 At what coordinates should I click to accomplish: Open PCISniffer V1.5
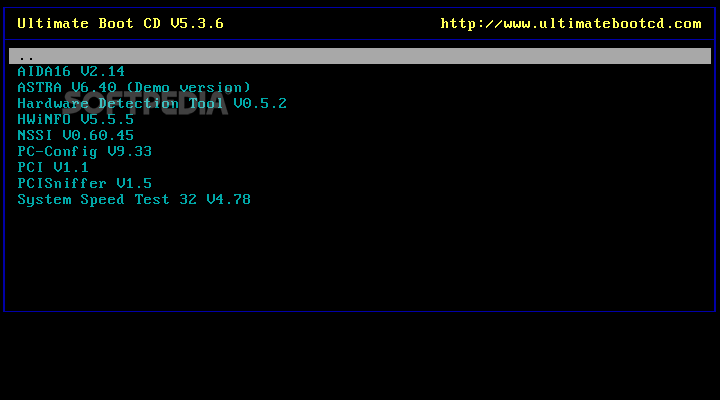pos(84,184)
